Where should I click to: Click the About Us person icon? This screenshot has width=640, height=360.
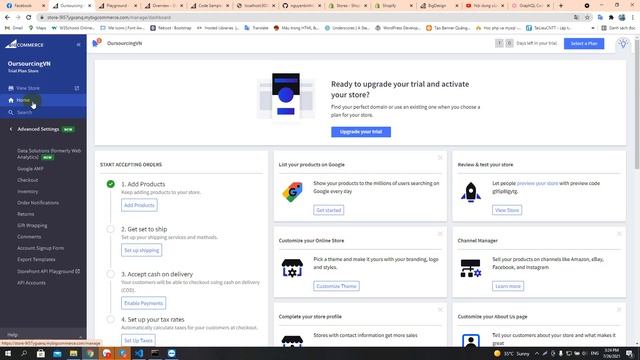coord(471,340)
